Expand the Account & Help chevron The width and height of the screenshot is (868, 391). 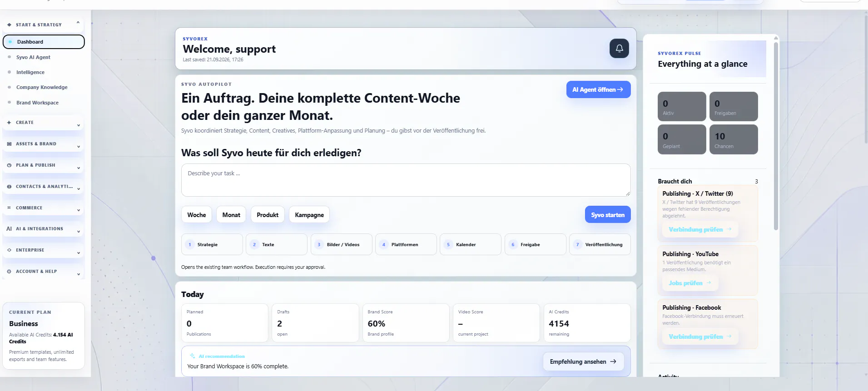(79, 274)
